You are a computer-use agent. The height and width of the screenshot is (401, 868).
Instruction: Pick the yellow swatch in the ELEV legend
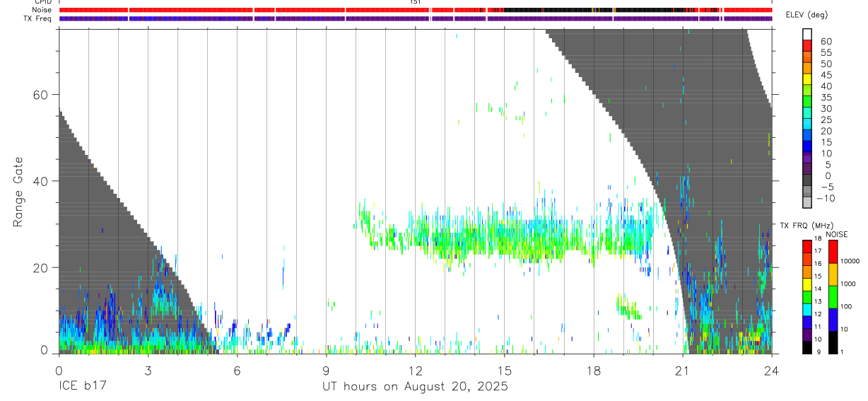click(x=807, y=79)
